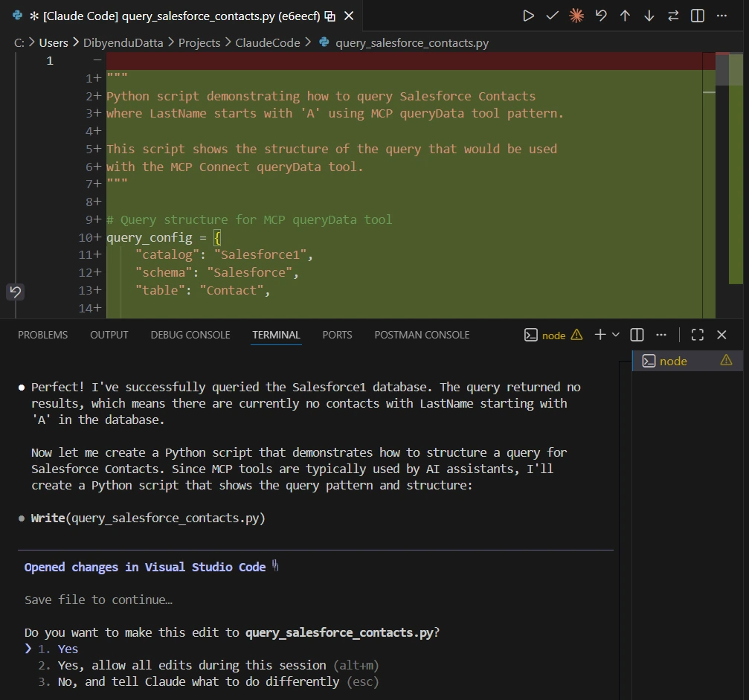
Task: Switch to the PROBLEMS tab
Action: pos(42,335)
